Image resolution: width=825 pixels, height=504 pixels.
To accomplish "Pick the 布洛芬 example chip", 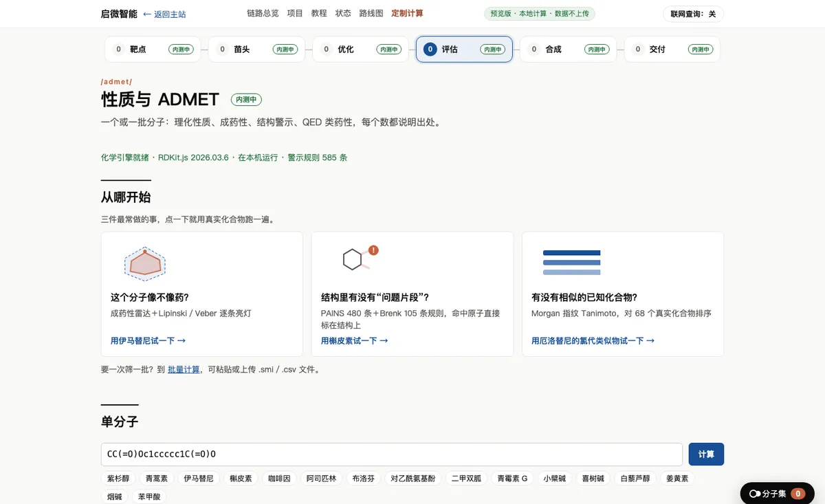I will coord(363,479).
